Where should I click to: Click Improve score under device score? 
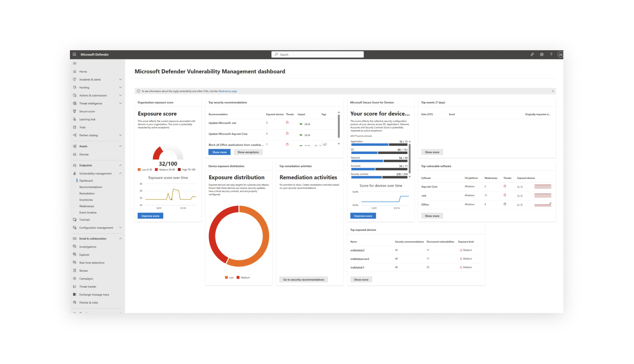[x=363, y=216]
